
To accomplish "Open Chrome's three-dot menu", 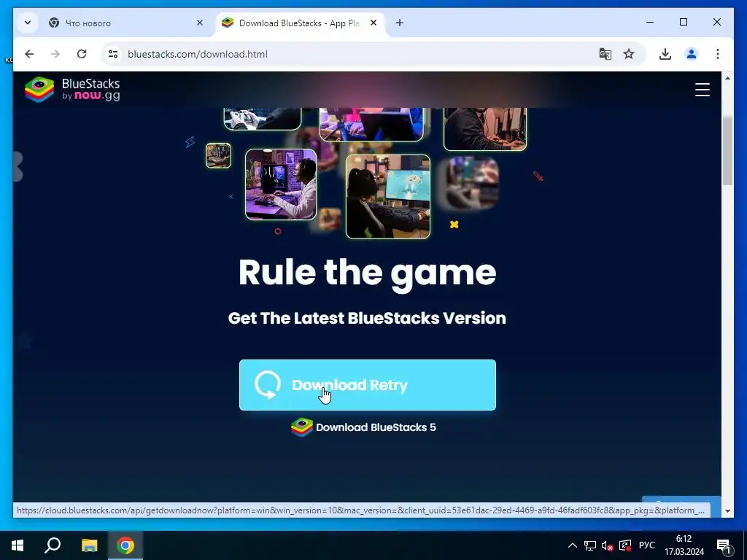I will [718, 54].
